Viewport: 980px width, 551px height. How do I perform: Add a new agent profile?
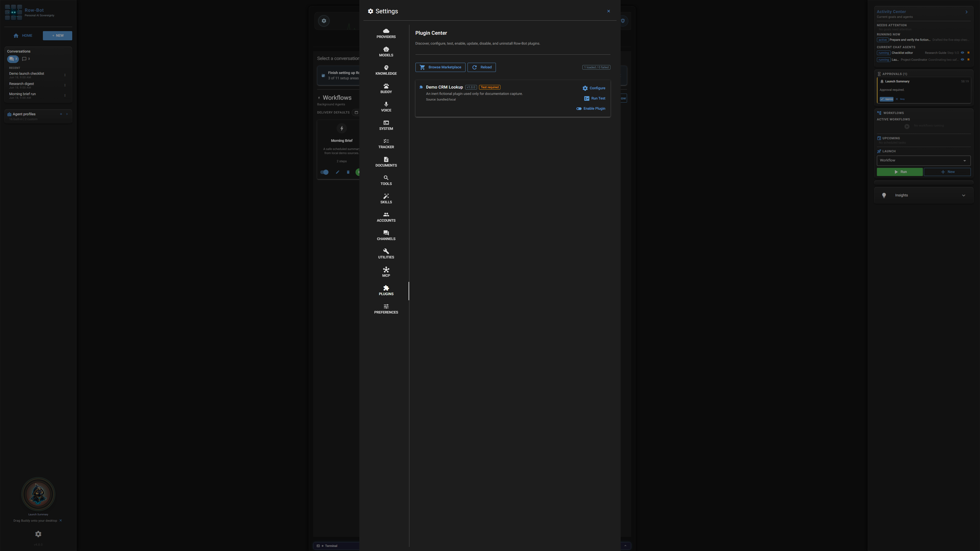[61, 114]
